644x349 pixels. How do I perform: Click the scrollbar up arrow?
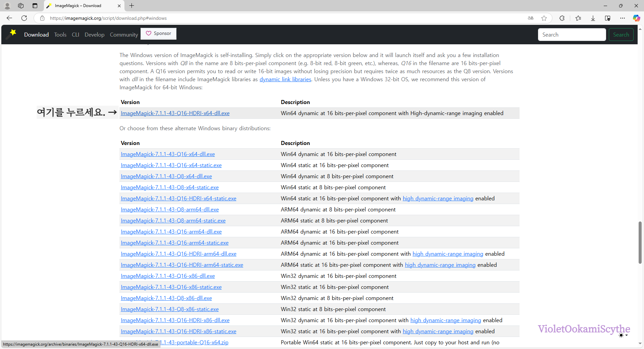(640, 29)
